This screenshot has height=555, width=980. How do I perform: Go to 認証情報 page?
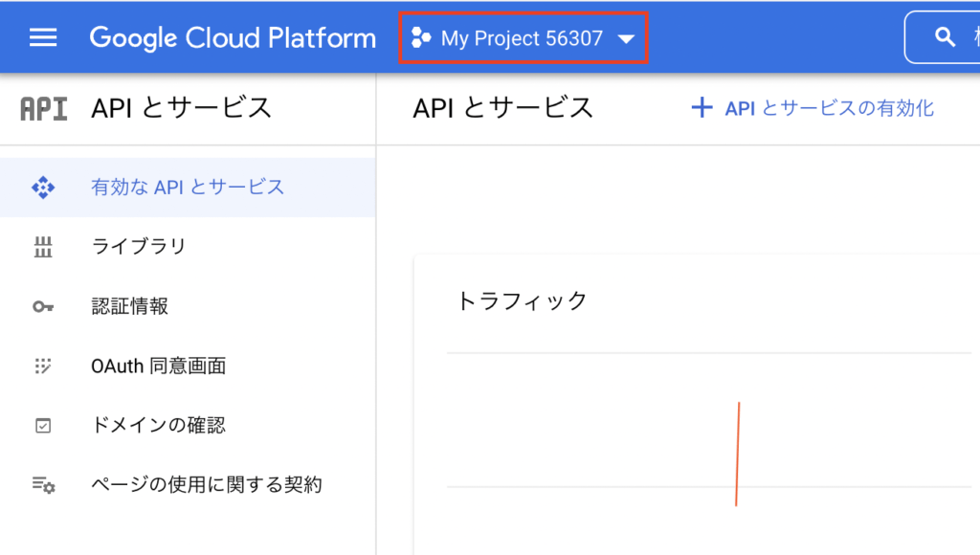(129, 306)
